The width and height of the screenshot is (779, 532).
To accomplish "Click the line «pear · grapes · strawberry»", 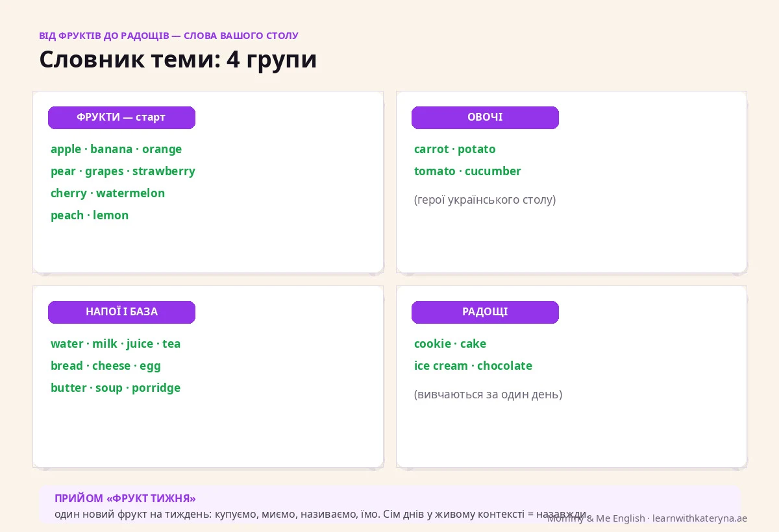I will [x=123, y=171].
